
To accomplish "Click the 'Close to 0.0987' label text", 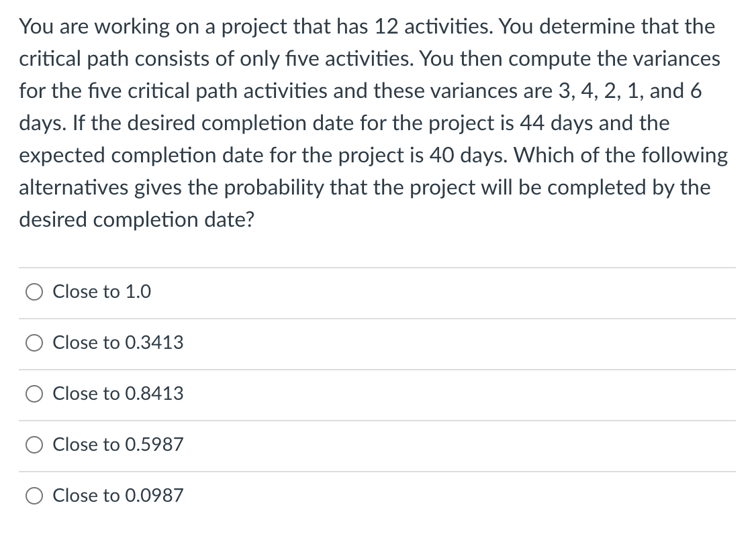I will pyautogui.click(x=118, y=495).
